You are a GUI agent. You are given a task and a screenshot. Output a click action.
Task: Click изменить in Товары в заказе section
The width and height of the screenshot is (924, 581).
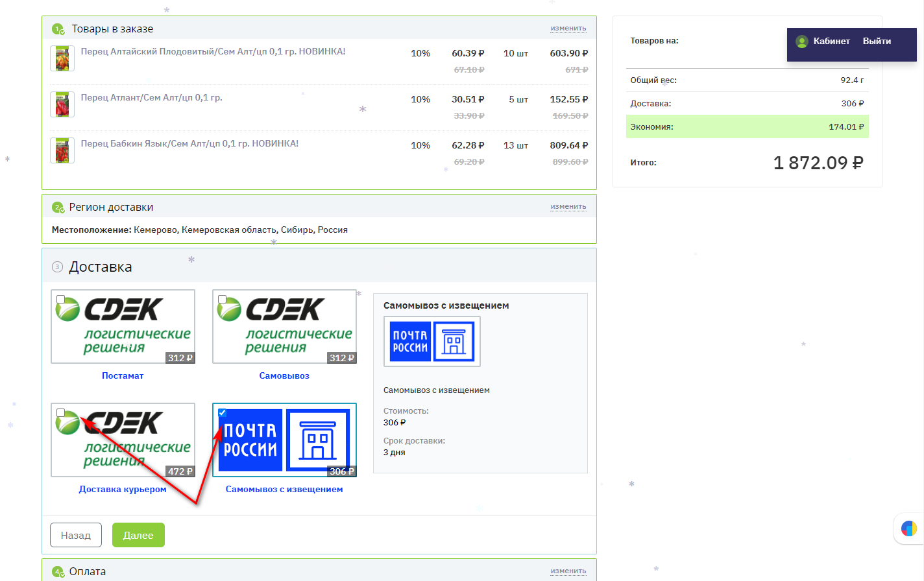pyautogui.click(x=568, y=29)
